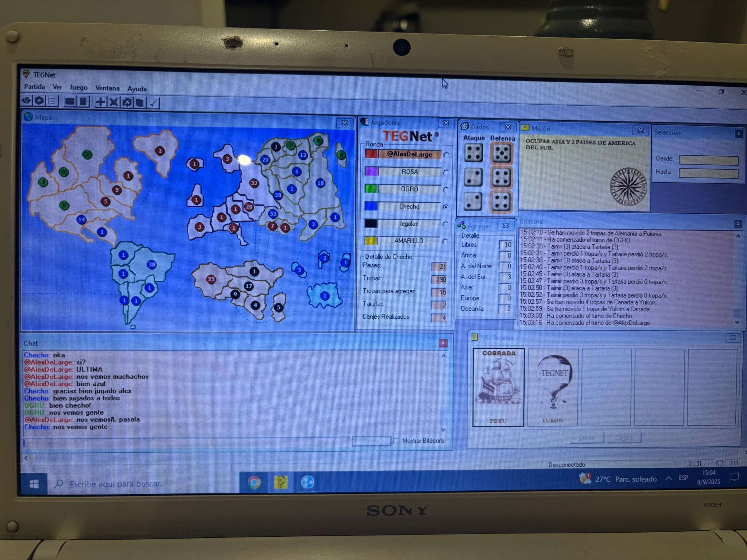Click the bulleted list toolbar icon
The width and height of the screenshot is (747, 560).
(52, 101)
